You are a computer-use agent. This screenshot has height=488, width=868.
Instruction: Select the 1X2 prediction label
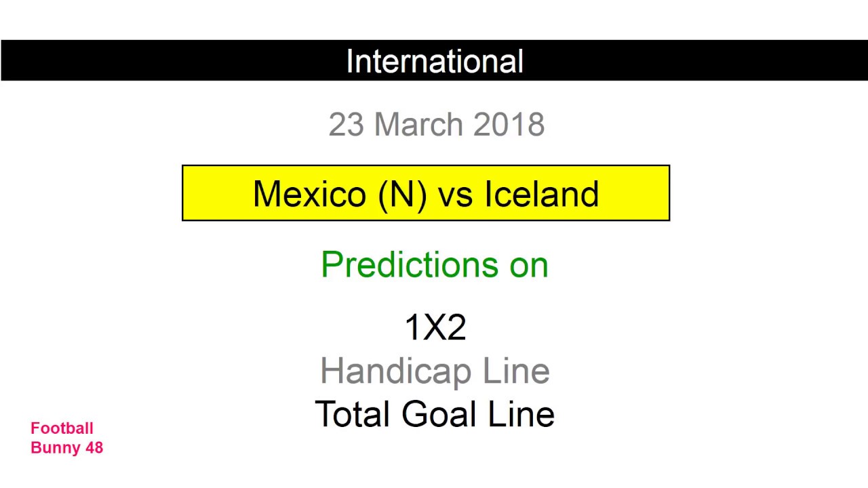[x=435, y=328]
